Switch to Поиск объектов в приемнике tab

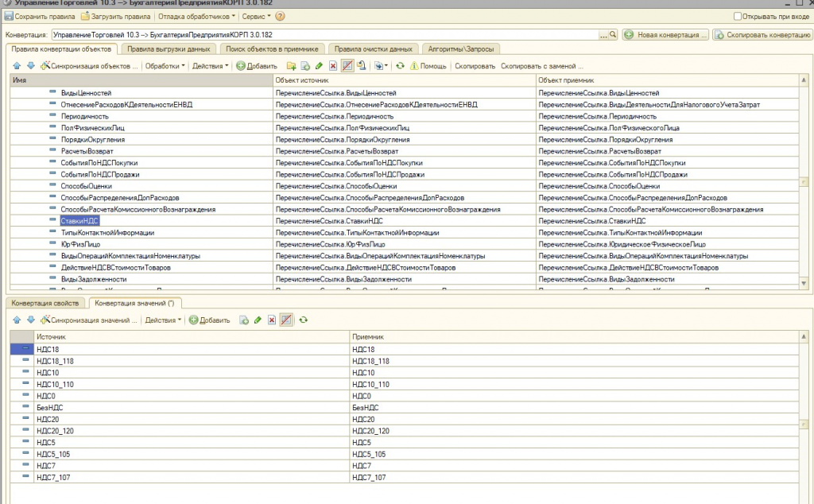pyautogui.click(x=272, y=48)
